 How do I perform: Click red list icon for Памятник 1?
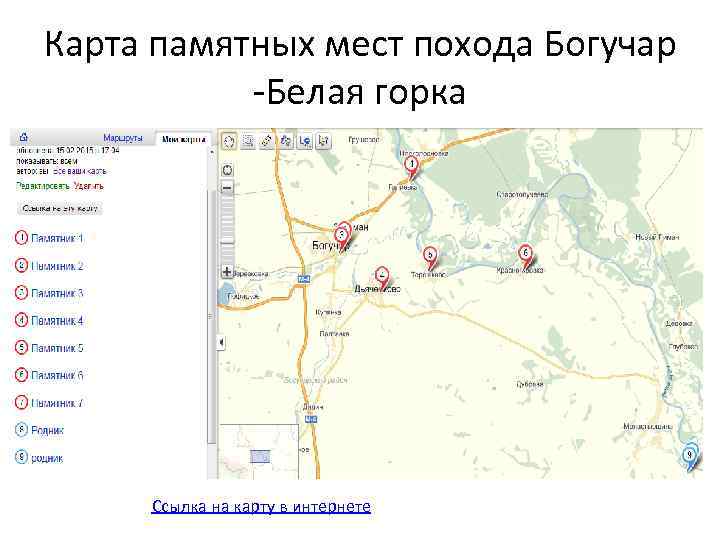pyautogui.click(x=21, y=238)
